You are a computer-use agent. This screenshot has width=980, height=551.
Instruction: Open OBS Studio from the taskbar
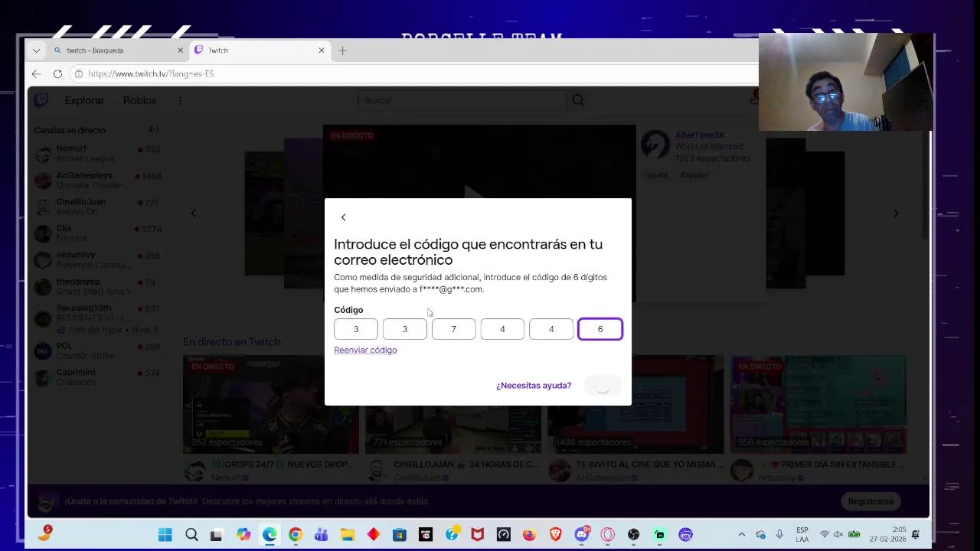pos(634,535)
